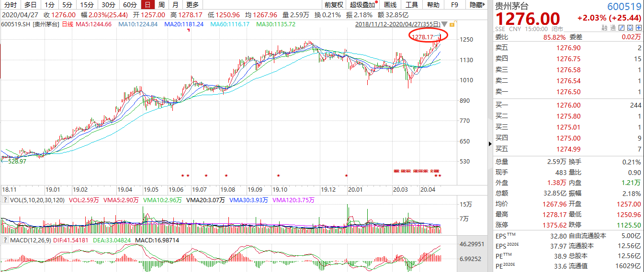
Task: Select the 5分 five-minute period
Action: pyautogui.click(x=68, y=5)
